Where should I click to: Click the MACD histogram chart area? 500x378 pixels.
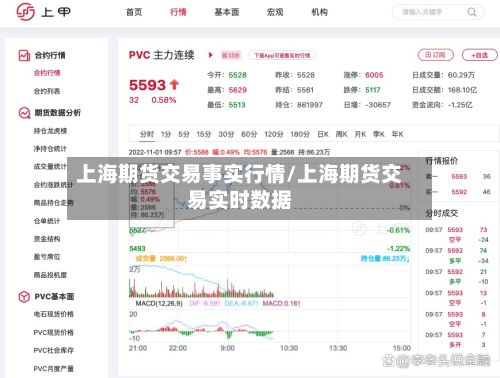270,327
